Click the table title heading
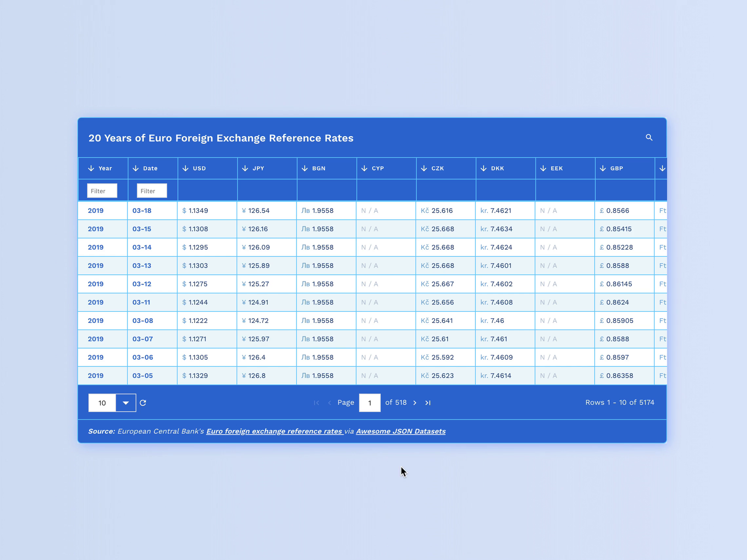The width and height of the screenshot is (747, 560). (x=221, y=138)
